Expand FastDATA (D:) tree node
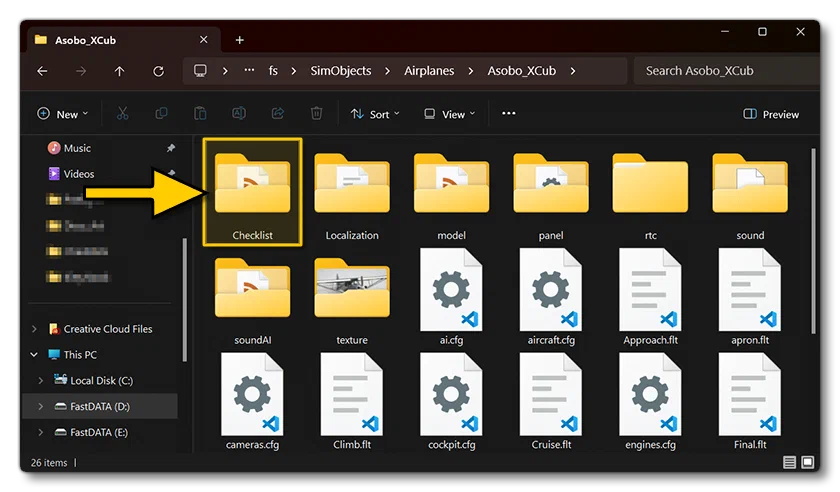 coord(41,407)
